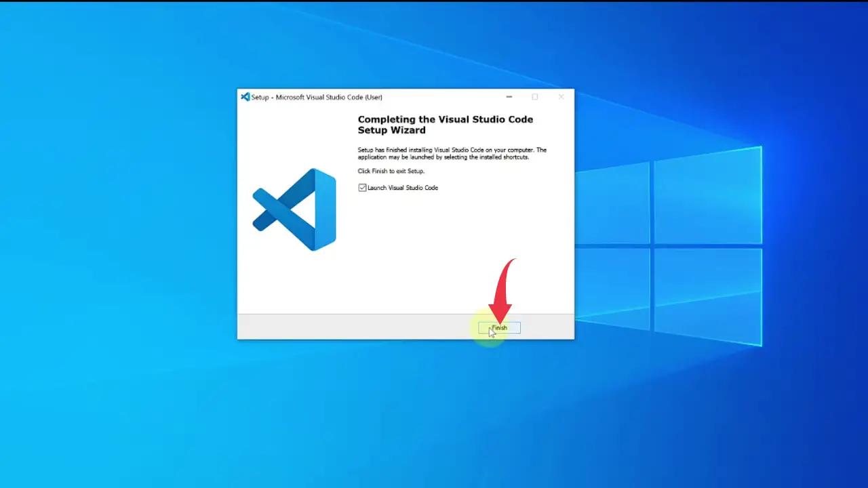Click the VS Code icon in the title bar
Screen dimensions: 868x488
(x=245, y=97)
